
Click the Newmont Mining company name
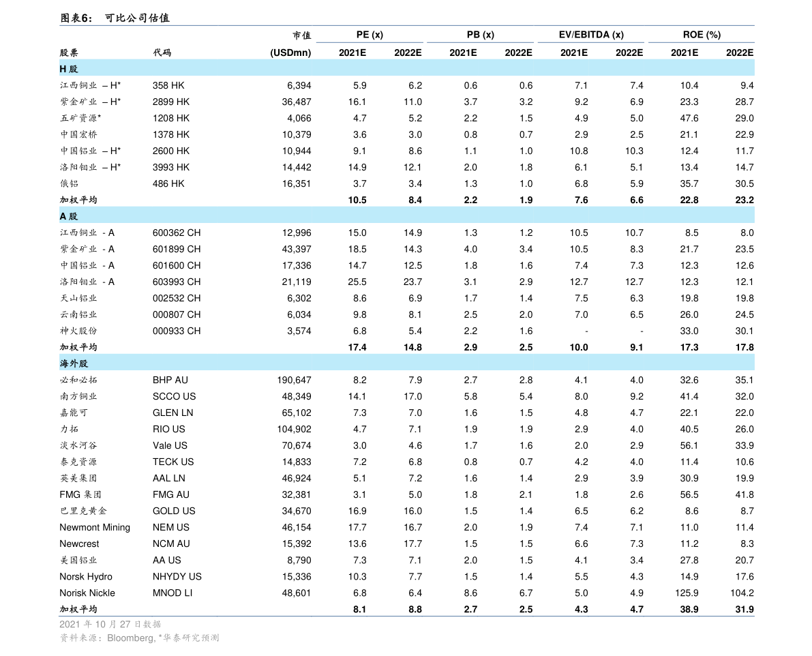(x=95, y=528)
